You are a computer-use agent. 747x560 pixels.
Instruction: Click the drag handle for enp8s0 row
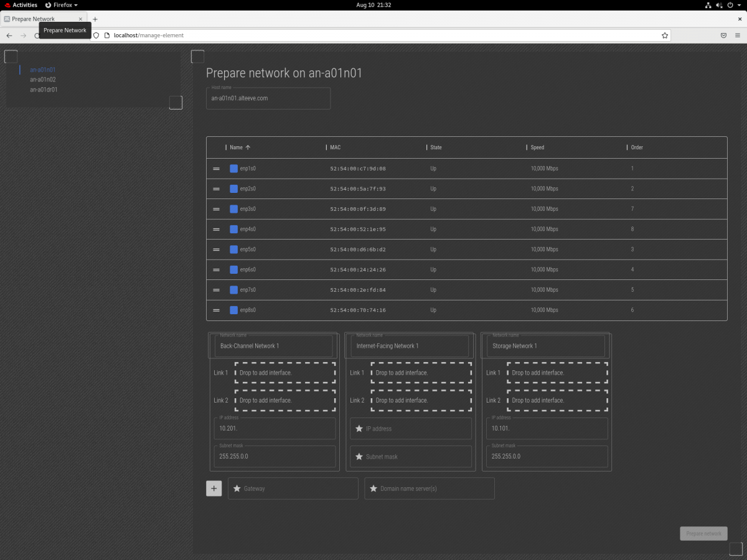tap(216, 310)
